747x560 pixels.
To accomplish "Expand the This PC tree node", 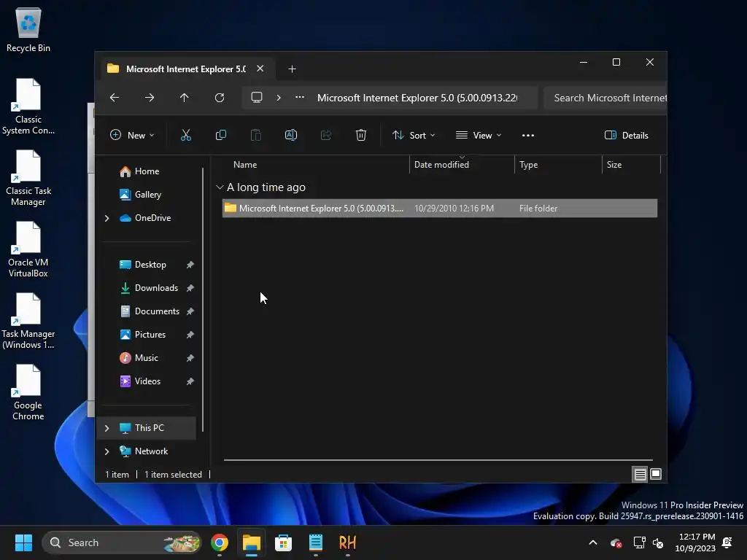I will tap(107, 428).
